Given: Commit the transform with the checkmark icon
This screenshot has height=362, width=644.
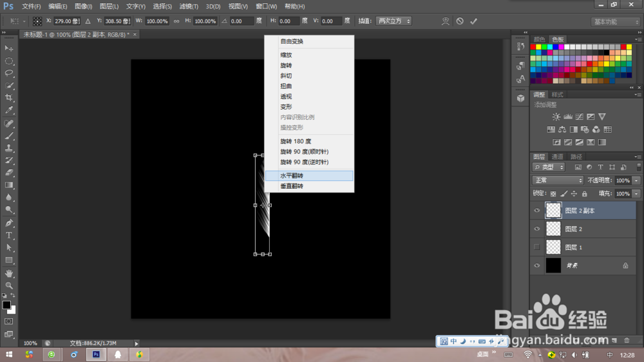Looking at the screenshot, I should coord(473,21).
